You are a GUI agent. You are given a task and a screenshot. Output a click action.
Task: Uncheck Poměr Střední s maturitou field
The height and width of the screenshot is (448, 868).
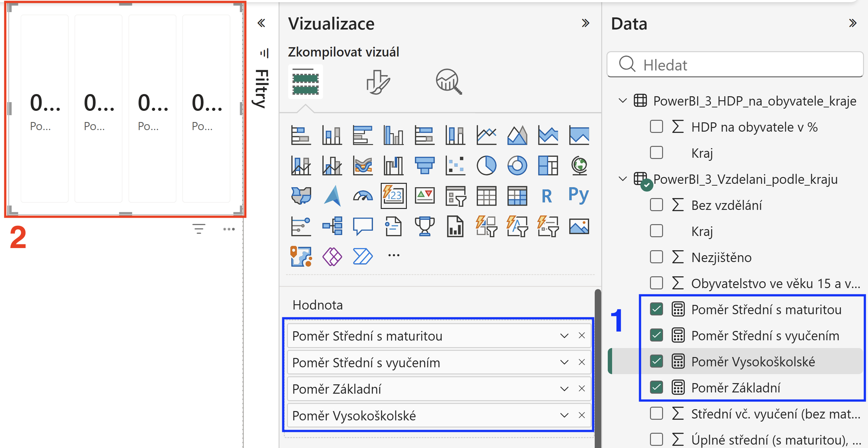(x=656, y=309)
